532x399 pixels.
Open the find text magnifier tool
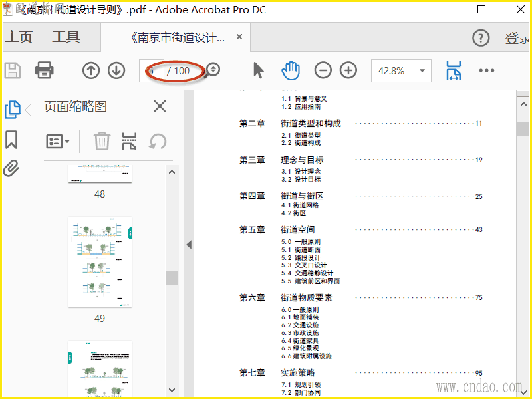[x=213, y=70]
